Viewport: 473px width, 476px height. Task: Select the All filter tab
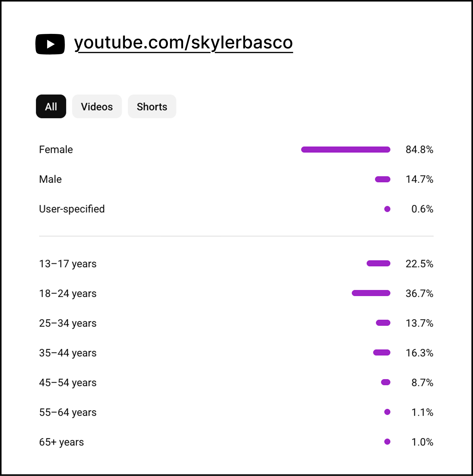pyautogui.click(x=51, y=106)
